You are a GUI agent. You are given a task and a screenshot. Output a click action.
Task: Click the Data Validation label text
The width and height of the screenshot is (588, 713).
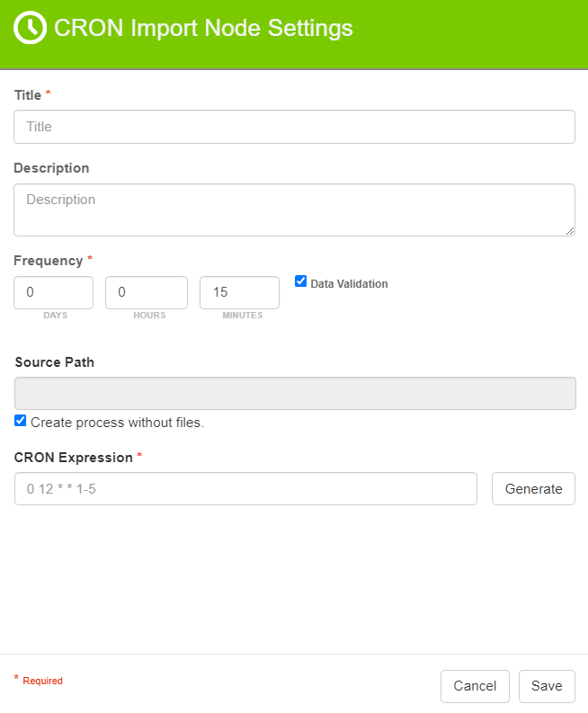pos(349,284)
